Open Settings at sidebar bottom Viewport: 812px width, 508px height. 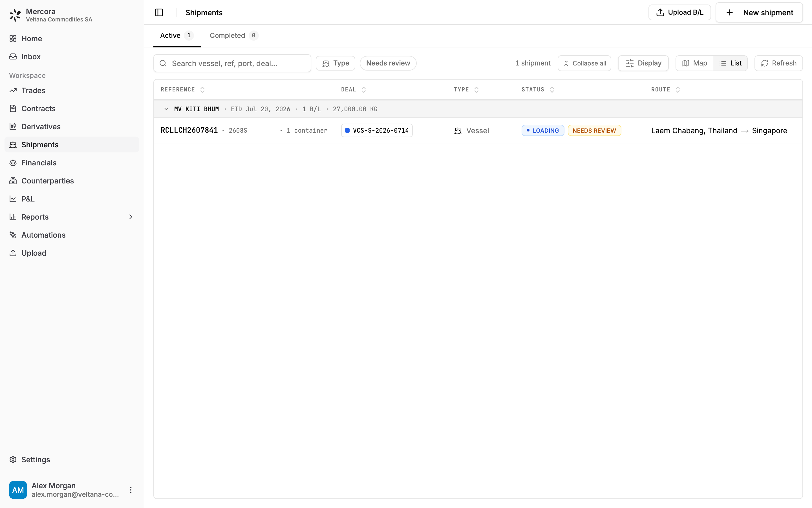pos(72,460)
